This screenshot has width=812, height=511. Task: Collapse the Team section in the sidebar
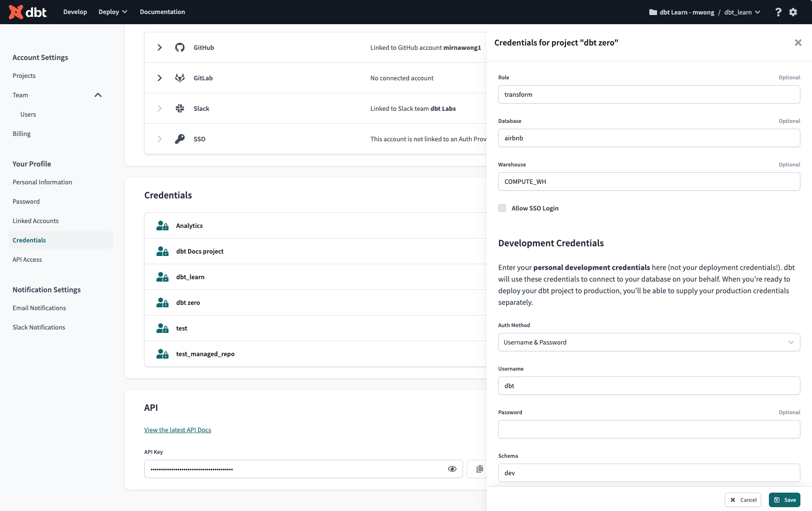tap(98, 95)
